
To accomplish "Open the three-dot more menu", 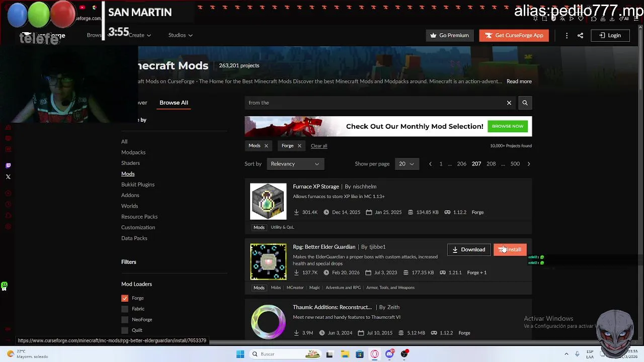I will (567, 35).
